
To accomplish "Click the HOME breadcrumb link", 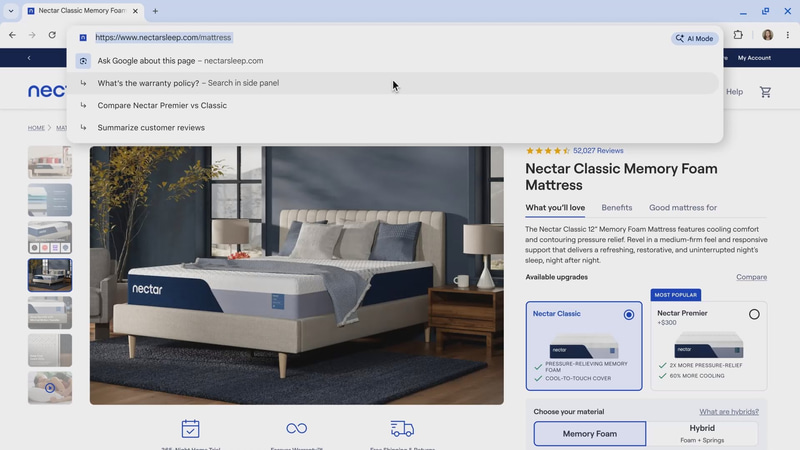I will pos(36,128).
